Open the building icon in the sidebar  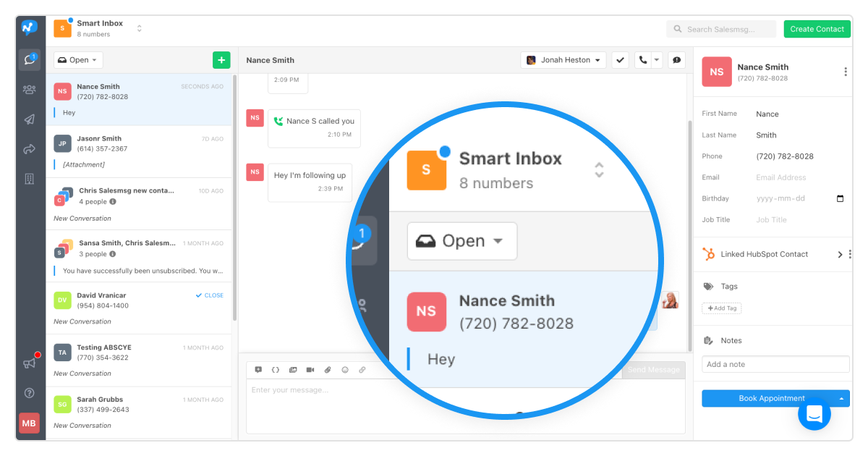pos(29,179)
